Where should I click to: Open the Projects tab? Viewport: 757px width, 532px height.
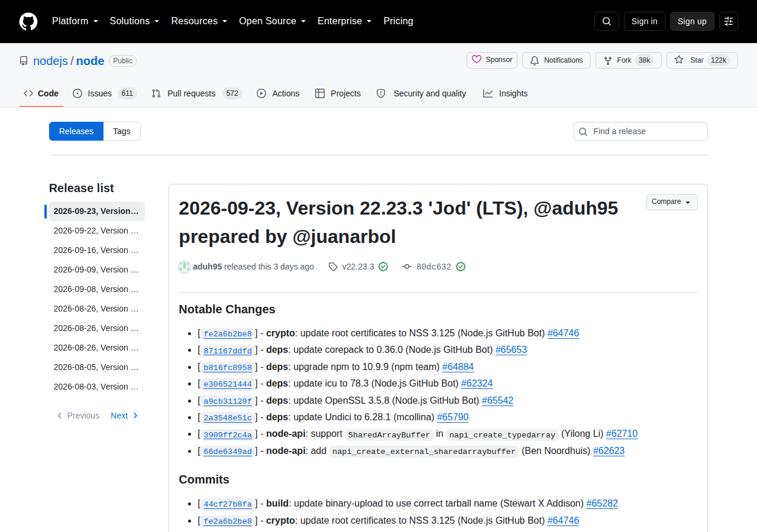pos(338,93)
